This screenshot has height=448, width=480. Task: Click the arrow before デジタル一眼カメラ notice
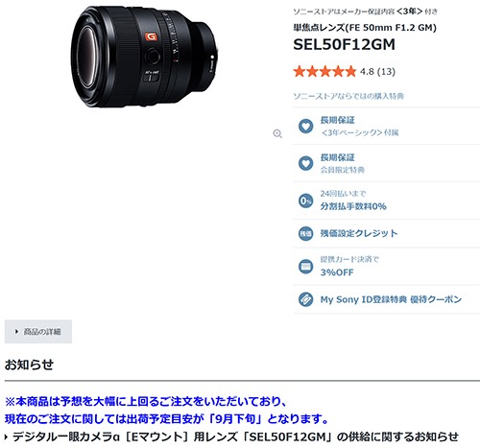click(x=6, y=436)
